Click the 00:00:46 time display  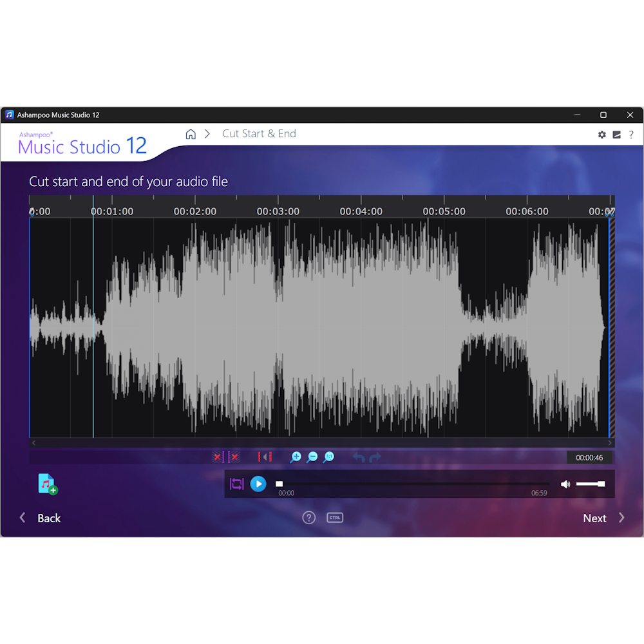[x=589, y=457]
